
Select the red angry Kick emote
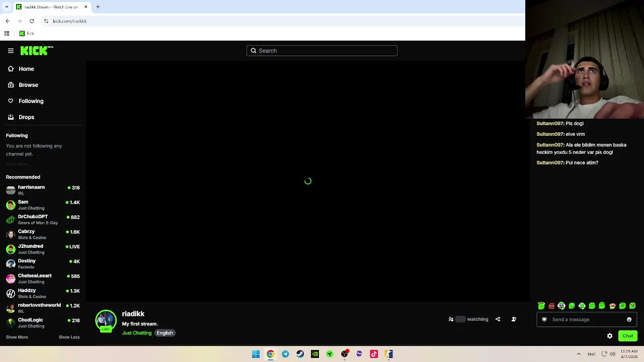click(x=551, y=306)
